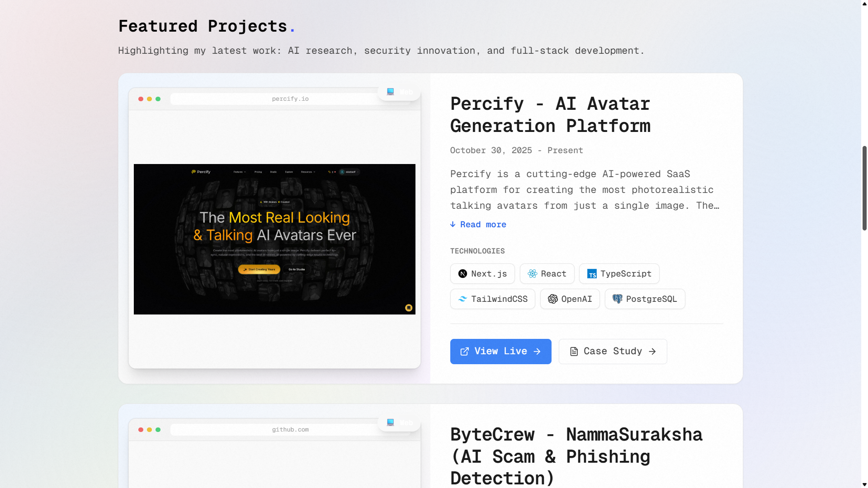This screenshot has width=868, height=488.
Task: Click the Featured Projects heading
Action: [207, 26]
